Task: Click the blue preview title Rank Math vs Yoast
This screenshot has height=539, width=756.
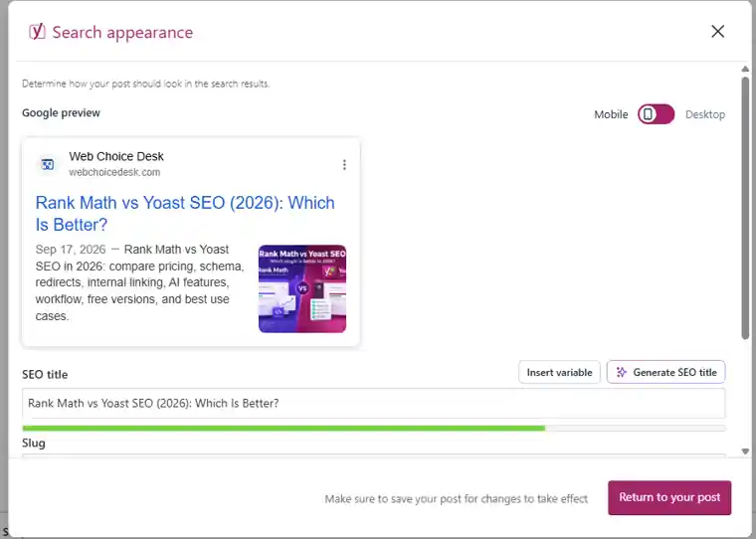Action: coord(185,214)
